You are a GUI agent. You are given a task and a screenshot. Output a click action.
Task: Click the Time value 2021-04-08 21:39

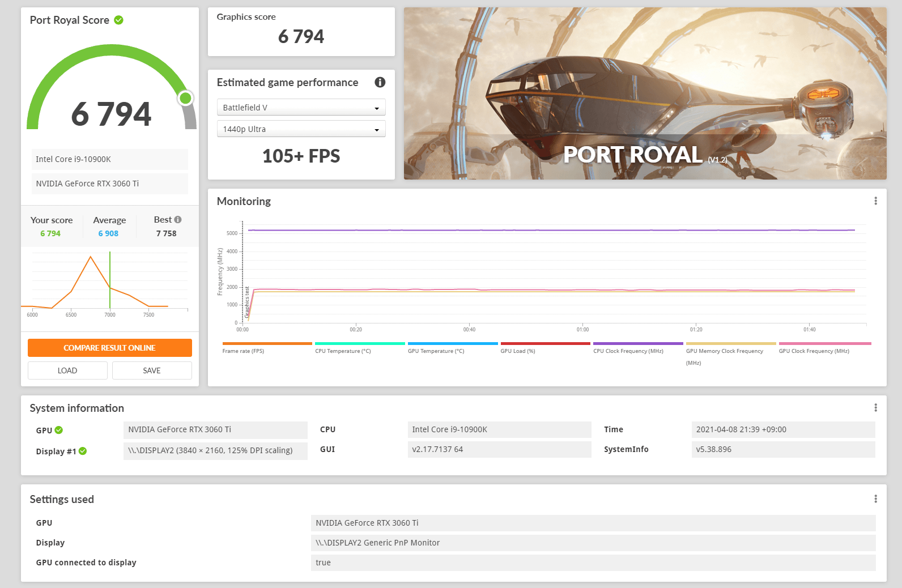click(783, 429)
